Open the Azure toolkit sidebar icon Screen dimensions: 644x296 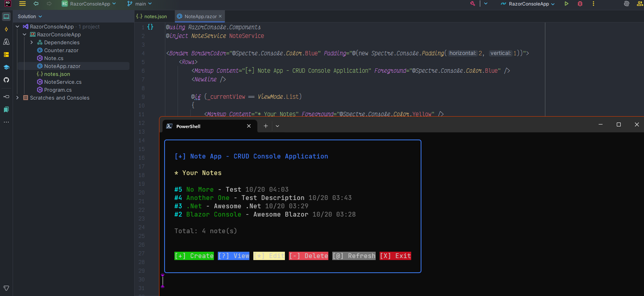coord(6,42)
